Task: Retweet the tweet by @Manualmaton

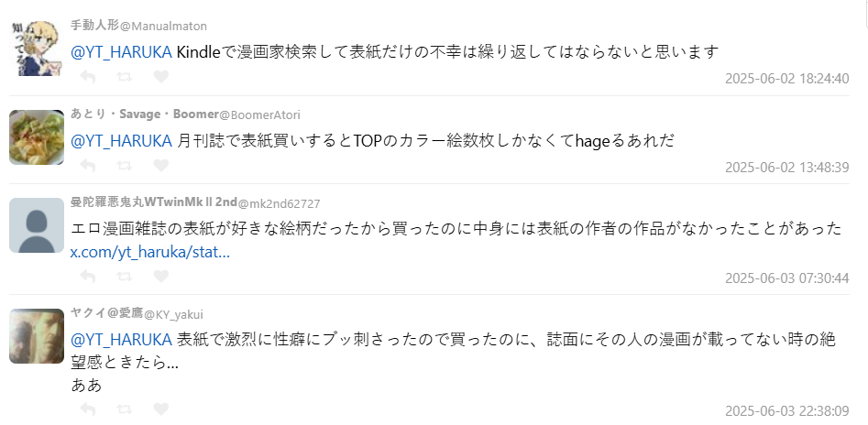Action: click(x=125, y=77)
